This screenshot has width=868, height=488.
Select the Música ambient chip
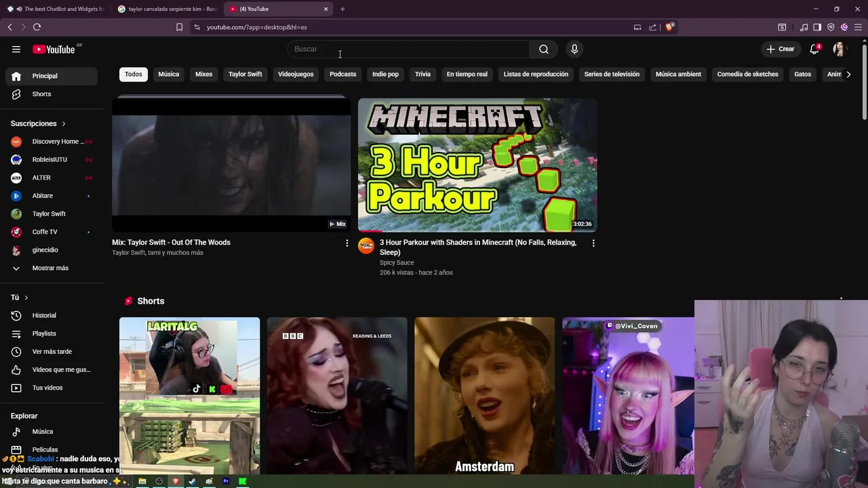click(x=678, y=74)
